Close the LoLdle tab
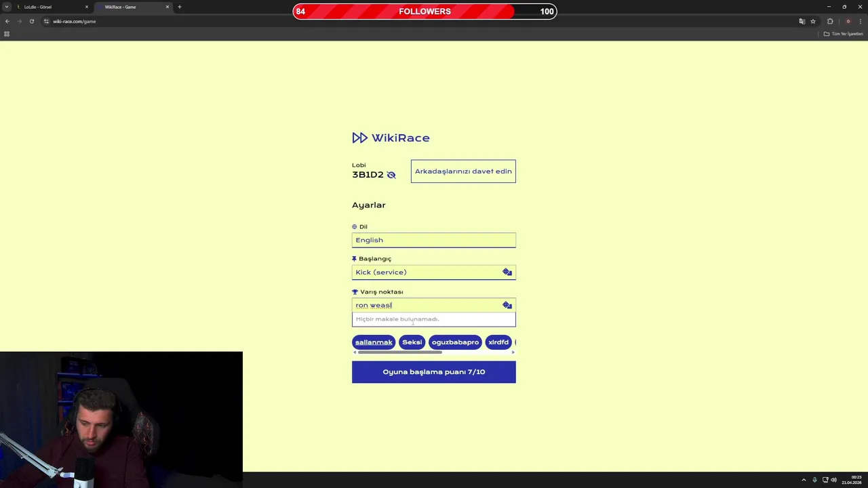Image resolution: width=868 pixels, height=488 pixels. [87, 7]
